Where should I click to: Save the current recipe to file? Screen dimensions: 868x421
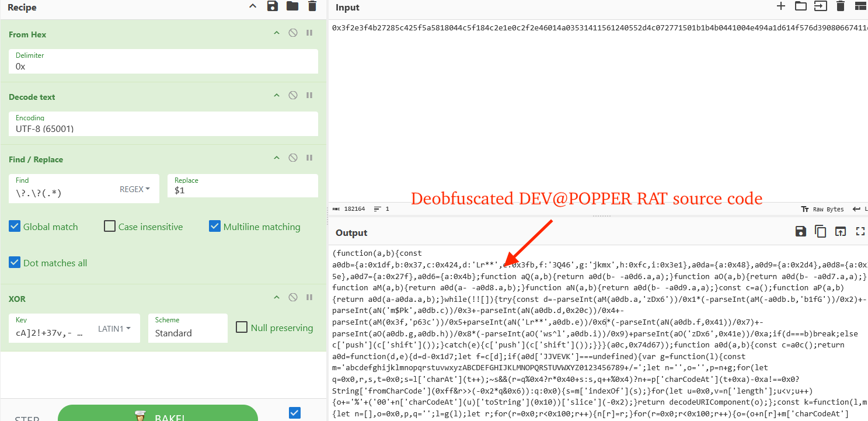click(x=271, y=6)
